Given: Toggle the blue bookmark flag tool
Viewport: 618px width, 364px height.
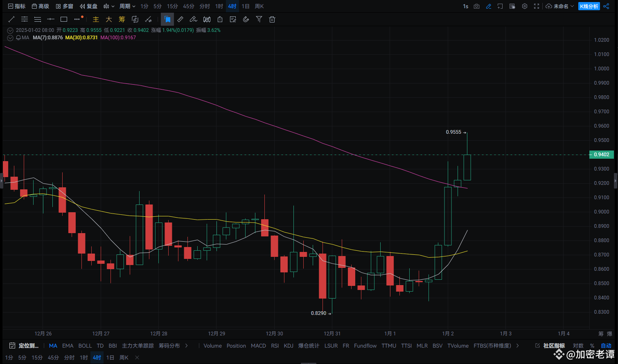Looking at the screenshot, I should pos(167,19).
